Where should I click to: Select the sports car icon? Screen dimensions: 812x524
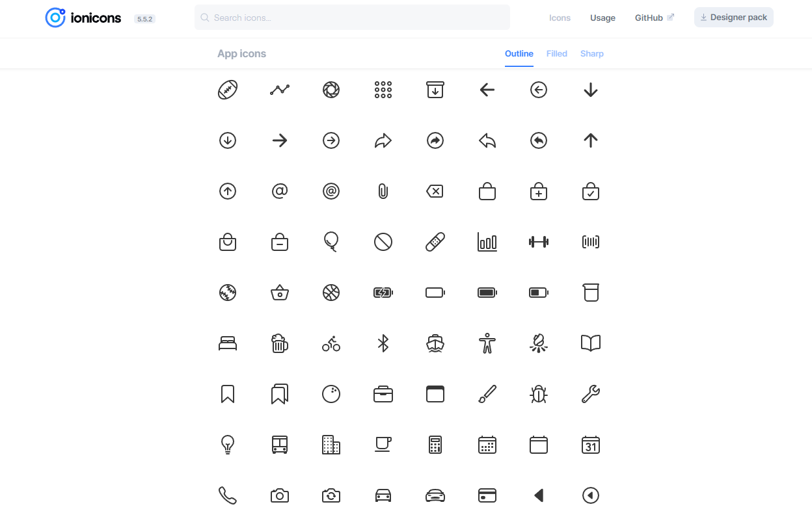pos(435,495)
